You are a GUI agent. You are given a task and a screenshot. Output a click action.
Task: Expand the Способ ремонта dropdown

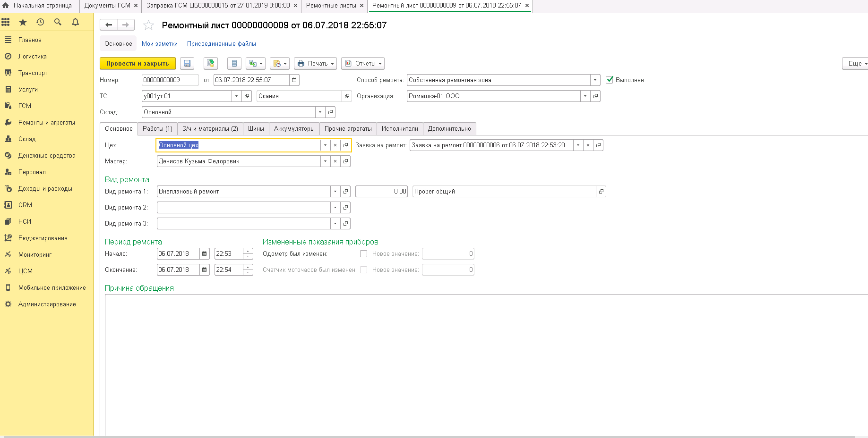click(x=595, y=80)
